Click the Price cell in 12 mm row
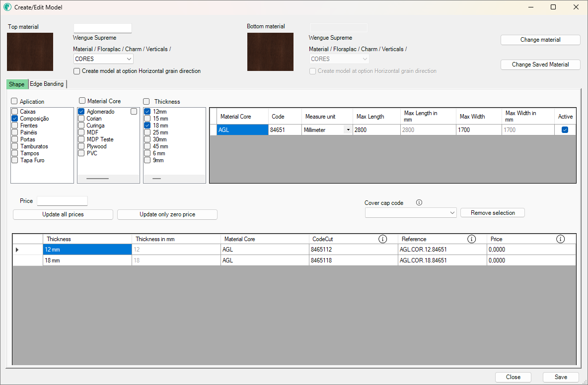 (x=531, y=250)
